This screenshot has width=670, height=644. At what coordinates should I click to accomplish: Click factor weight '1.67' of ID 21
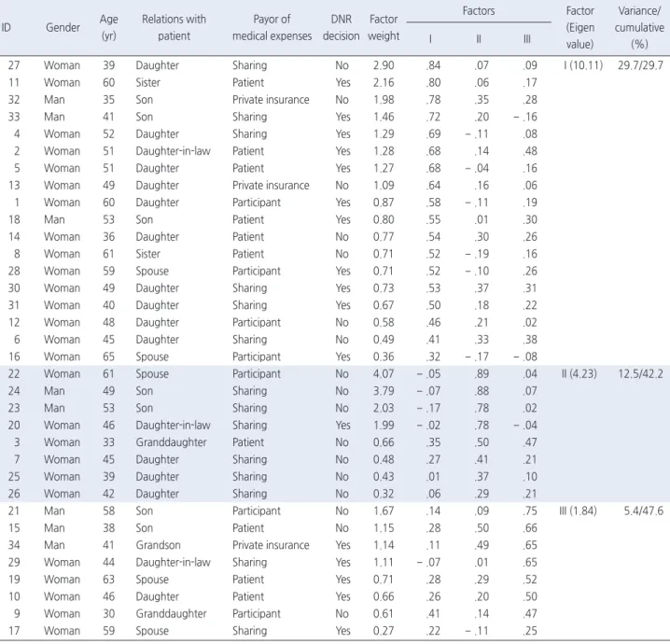(x=384, y=511)
